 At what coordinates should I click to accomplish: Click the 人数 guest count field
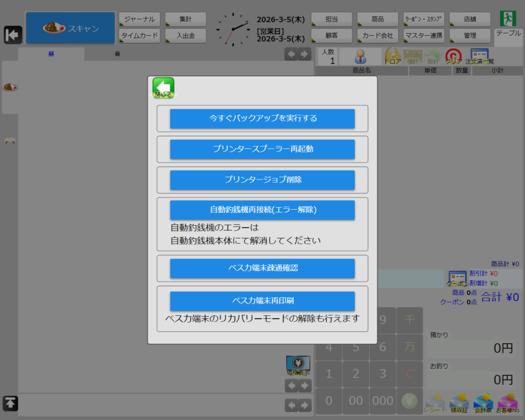[328, 56]
